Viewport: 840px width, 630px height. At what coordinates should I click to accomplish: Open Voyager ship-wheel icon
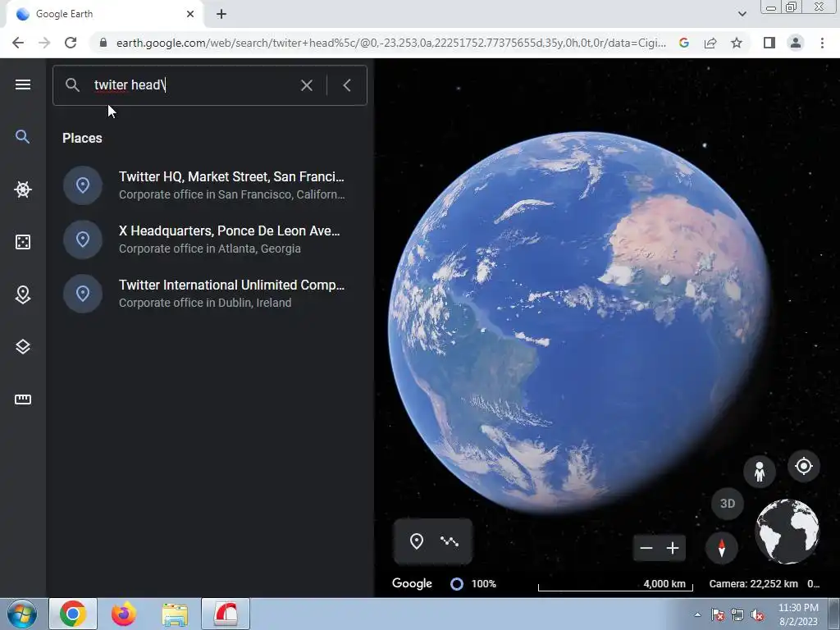click(22, 189)
